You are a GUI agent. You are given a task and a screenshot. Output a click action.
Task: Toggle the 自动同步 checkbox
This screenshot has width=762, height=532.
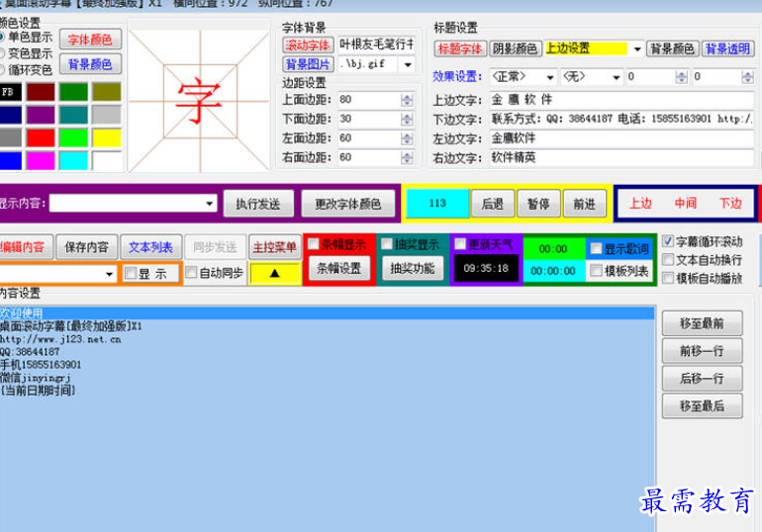coord(191,273)
